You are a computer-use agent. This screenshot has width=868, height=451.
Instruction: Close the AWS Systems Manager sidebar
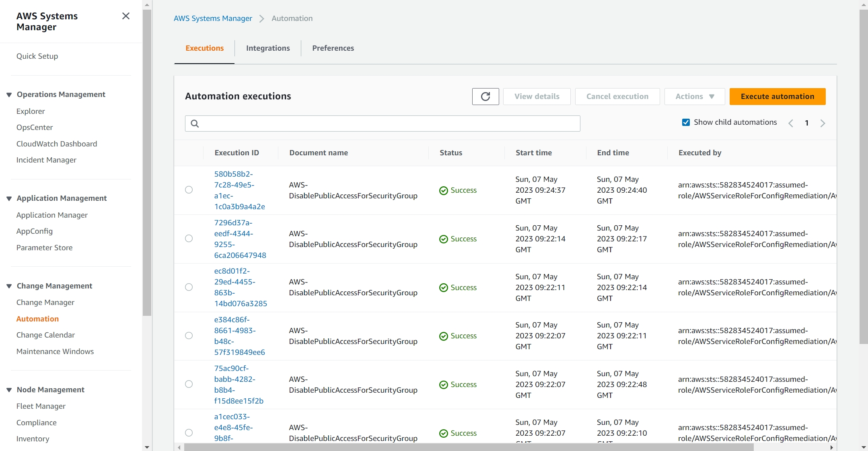pos(126,16)
